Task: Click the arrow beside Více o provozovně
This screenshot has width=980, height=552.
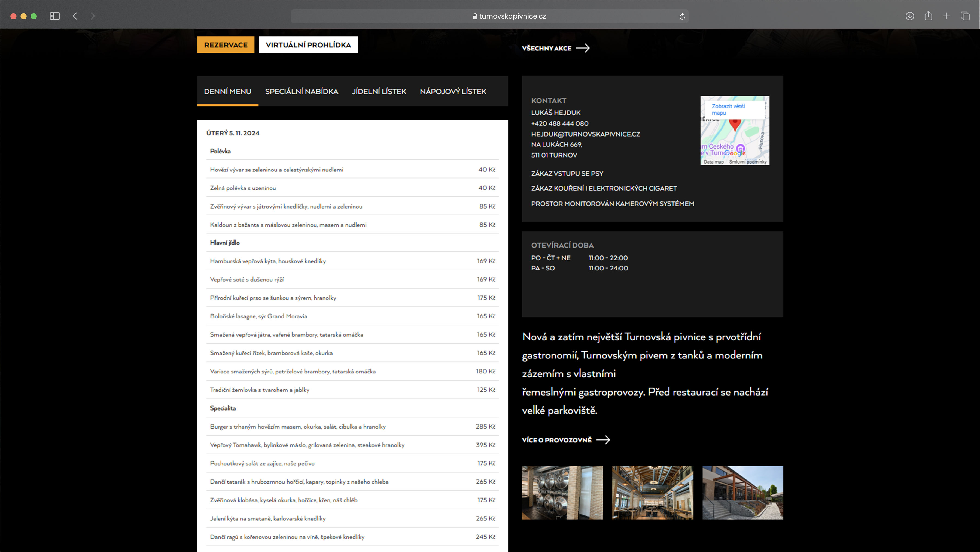Action: click(603, 440)
